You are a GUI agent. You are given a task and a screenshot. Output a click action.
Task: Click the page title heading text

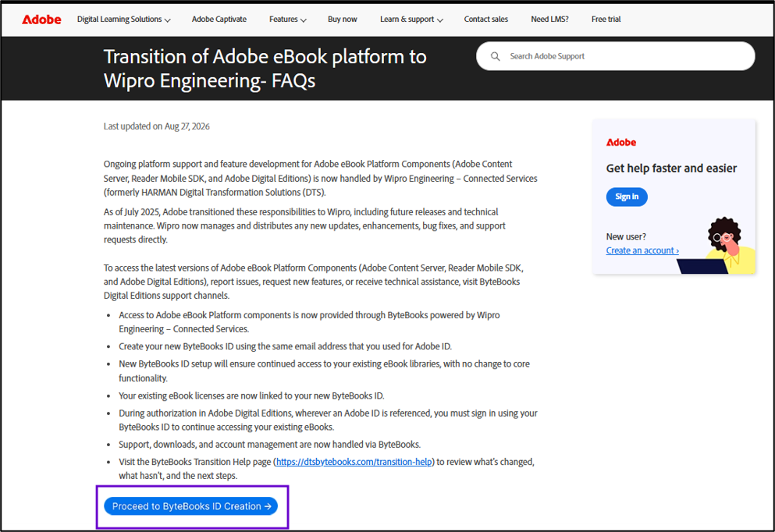[x=265, y=69]
